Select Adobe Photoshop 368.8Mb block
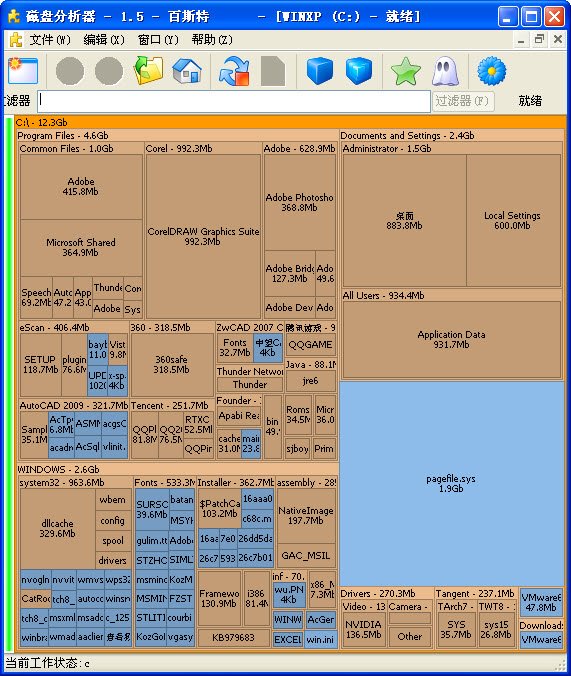Screen dimensions: 571x676 click(300, 203)
